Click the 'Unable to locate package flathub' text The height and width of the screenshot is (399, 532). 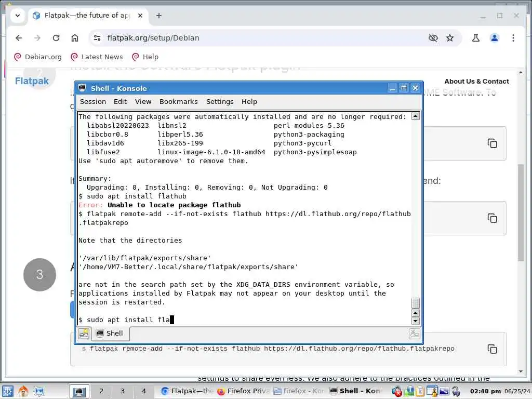(174, 205)
